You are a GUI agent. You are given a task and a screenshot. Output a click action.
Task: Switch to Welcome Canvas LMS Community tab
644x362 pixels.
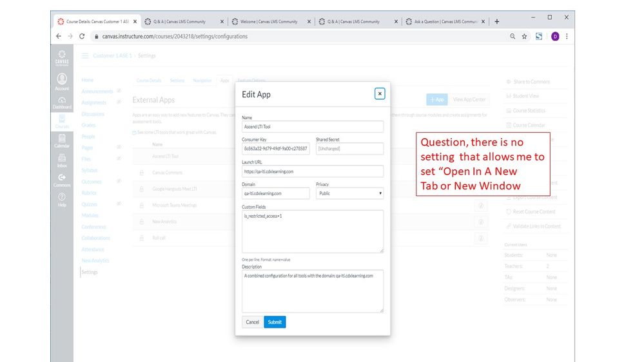[268, 21]
